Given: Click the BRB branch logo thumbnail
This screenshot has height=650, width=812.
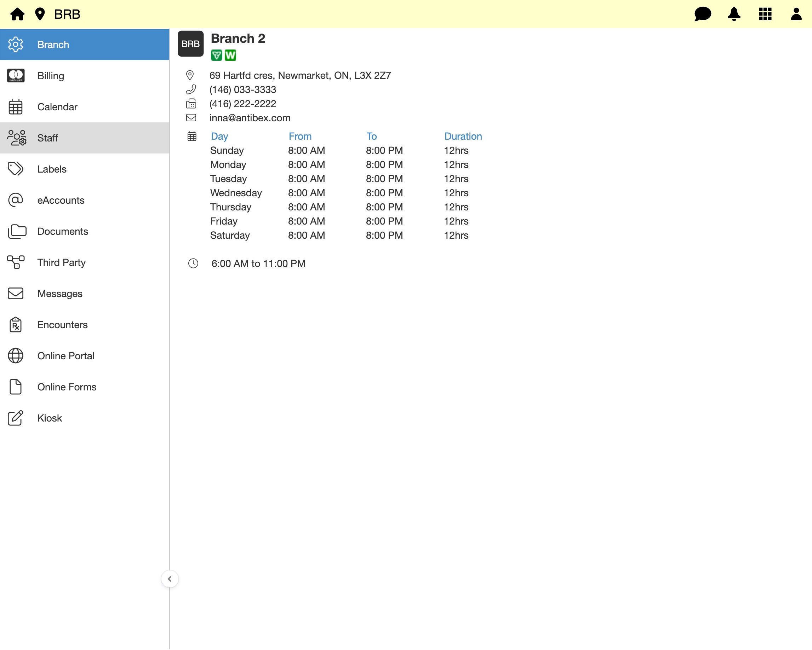Looking at the screenshot, I should click(190, 43).
